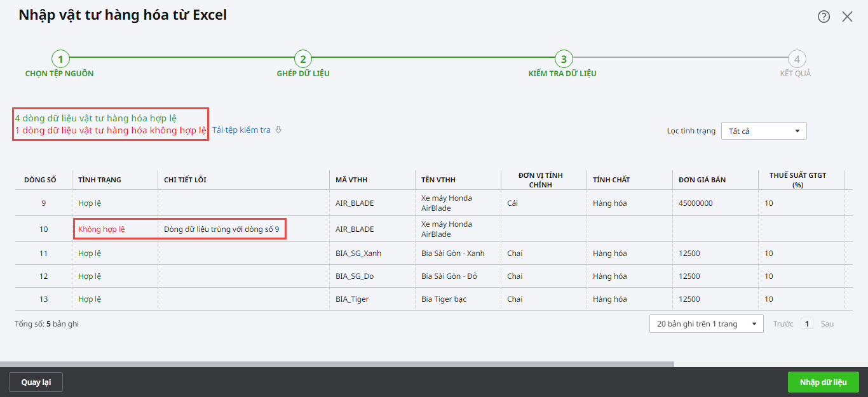Close the Excel import dialog

click(847, 17)
